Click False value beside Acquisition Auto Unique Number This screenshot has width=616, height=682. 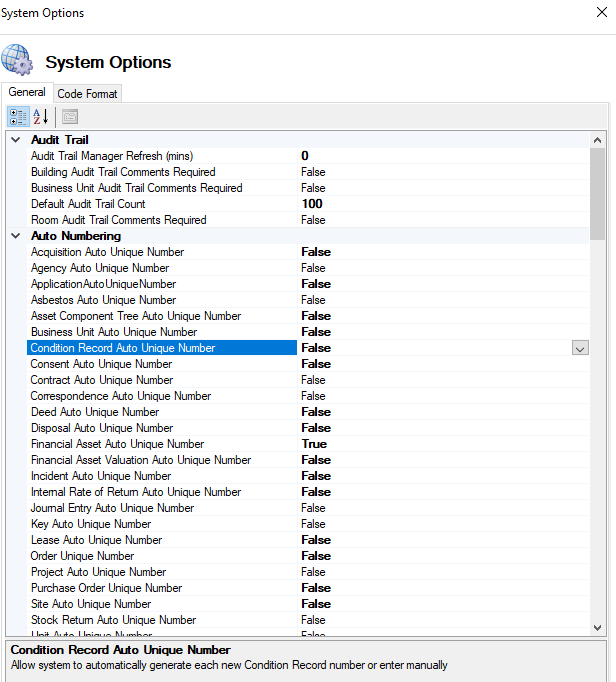[316, 252]
